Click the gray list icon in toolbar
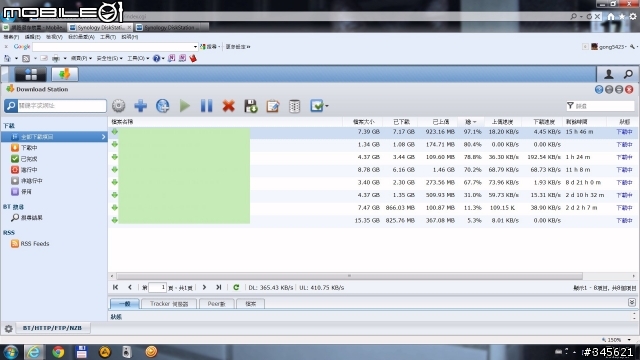640x360 pixels. 294,106
